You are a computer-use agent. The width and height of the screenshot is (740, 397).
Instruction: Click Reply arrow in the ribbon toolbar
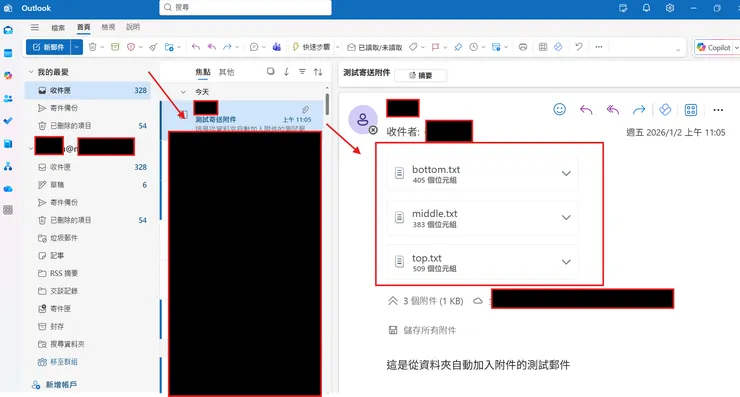point(196,47)
